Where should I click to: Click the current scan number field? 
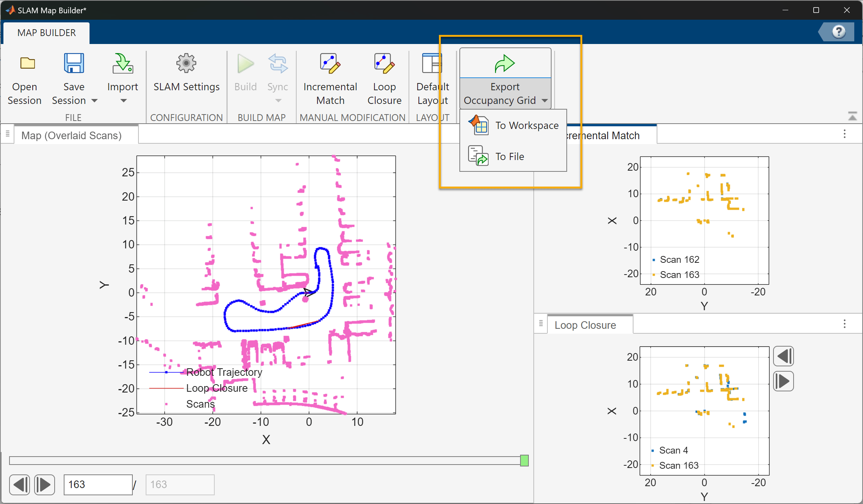[98, 484]
